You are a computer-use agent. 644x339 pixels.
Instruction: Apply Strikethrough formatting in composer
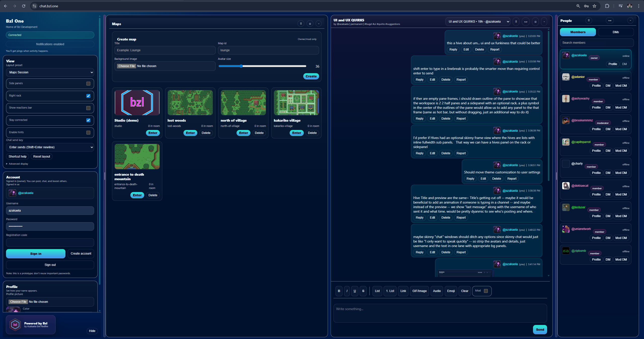(363, 291)
